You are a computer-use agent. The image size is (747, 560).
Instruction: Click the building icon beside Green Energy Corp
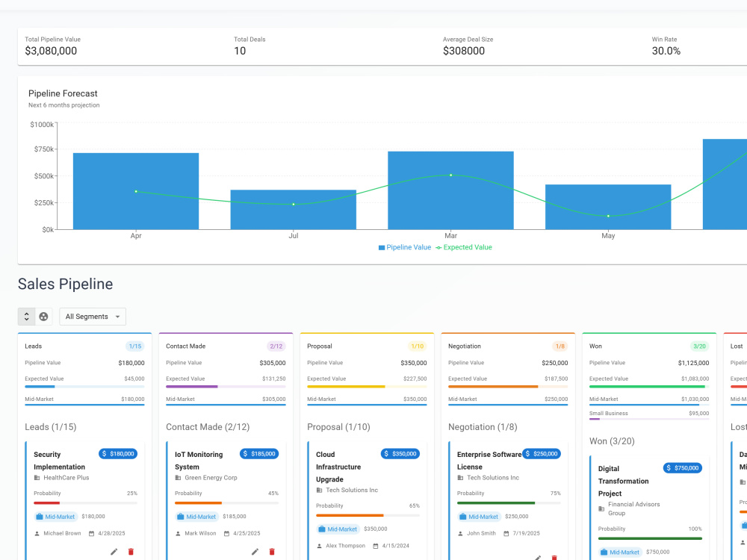[x=179, y=478]
